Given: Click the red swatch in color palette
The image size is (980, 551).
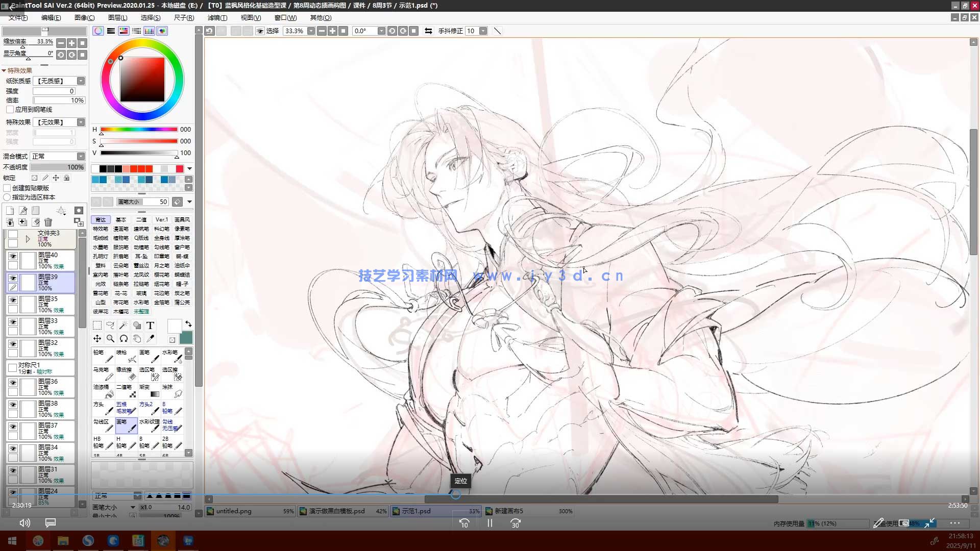Looking at the screenshot, I should (180, 169).
